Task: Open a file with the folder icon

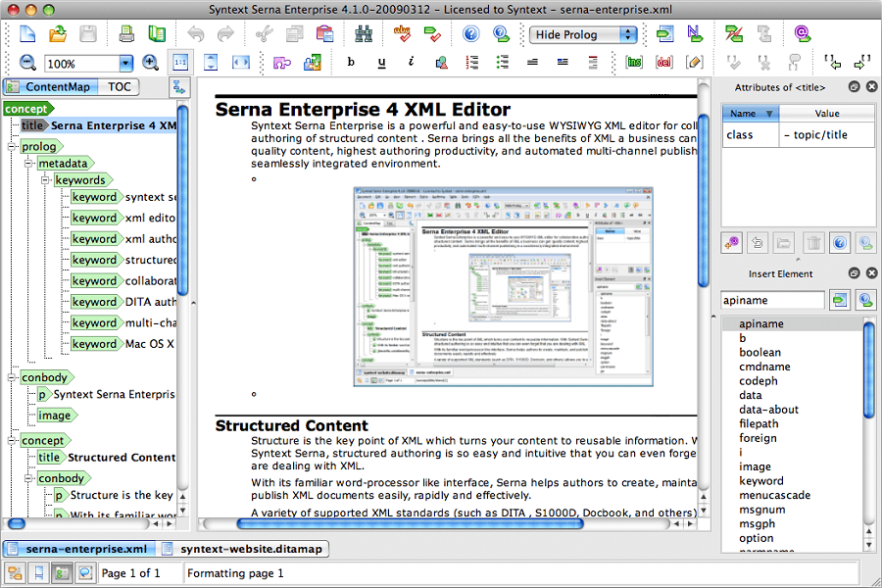Action: [58, 34]
